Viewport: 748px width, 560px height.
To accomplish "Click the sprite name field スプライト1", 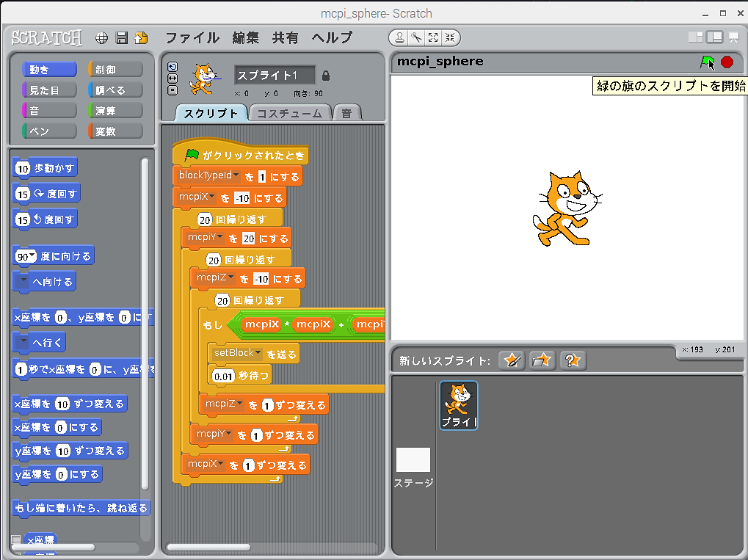I will click(275, 76).
